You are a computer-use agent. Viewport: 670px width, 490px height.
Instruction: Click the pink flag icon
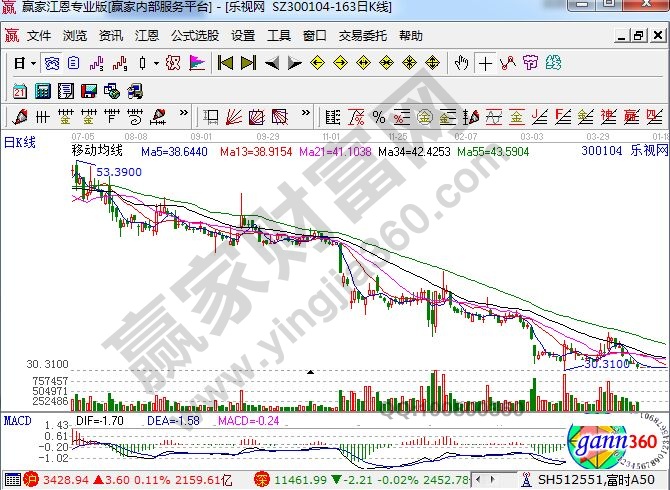[197, 63]
